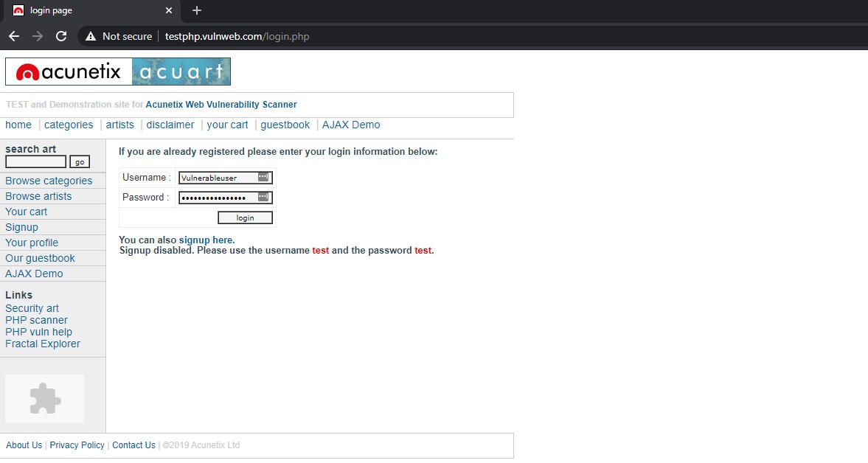Open the Fractal Explorer link
The image size is (868, 463).
tap(43, 344)
